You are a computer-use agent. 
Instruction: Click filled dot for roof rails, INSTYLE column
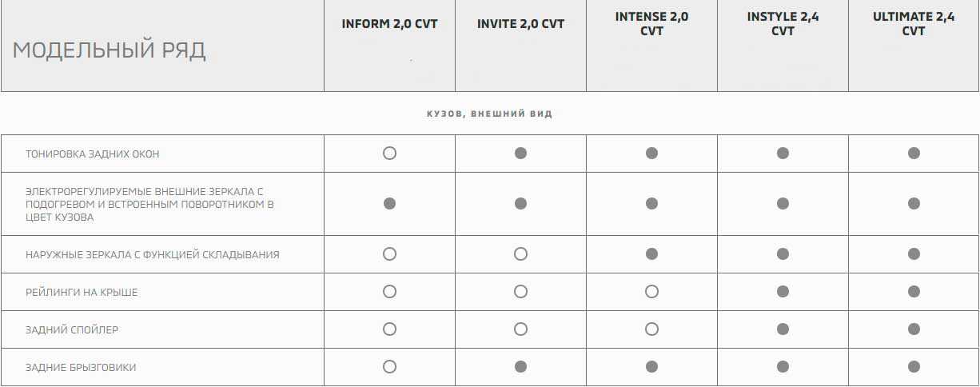pyautogui.click(x=783, y=292)
